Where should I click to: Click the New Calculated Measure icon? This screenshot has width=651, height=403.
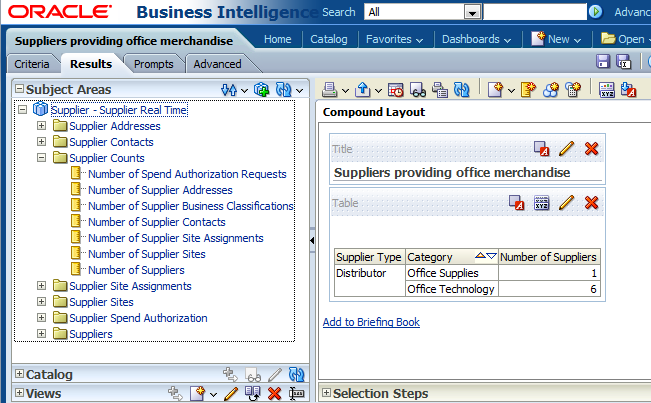573,89
